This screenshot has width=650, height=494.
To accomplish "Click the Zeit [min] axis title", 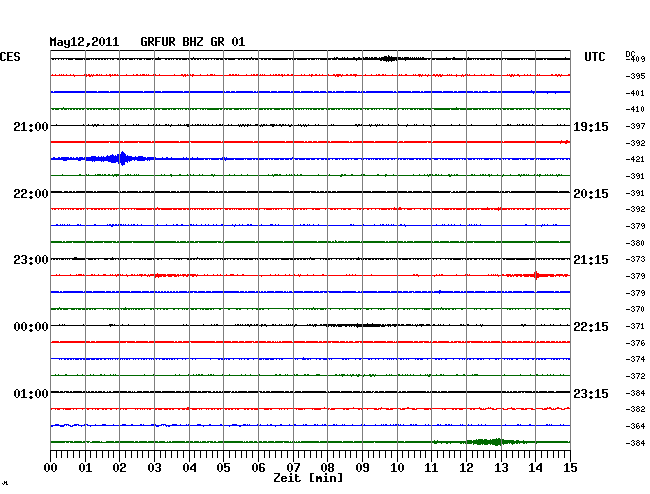I will 308,478.
